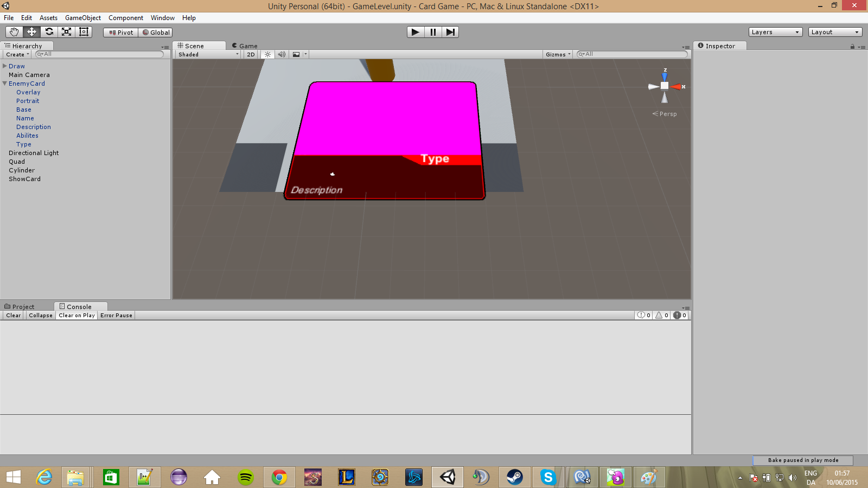Open the Layers dropdown
This screenshot has width=868, height=488.
[x=776, y=32]
